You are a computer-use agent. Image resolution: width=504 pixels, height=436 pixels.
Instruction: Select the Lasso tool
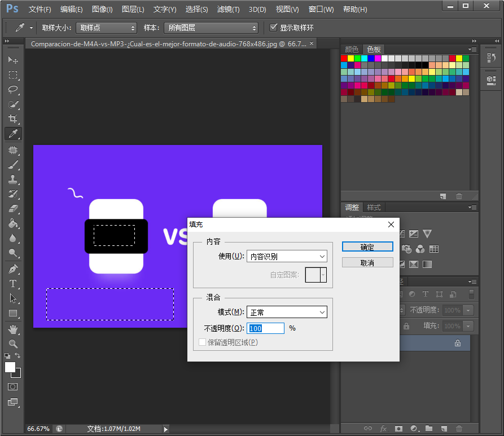point(13,89)
